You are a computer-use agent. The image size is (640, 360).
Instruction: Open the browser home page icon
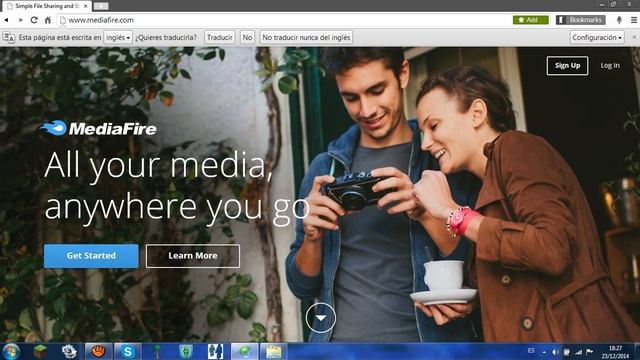tap(48, 20)
